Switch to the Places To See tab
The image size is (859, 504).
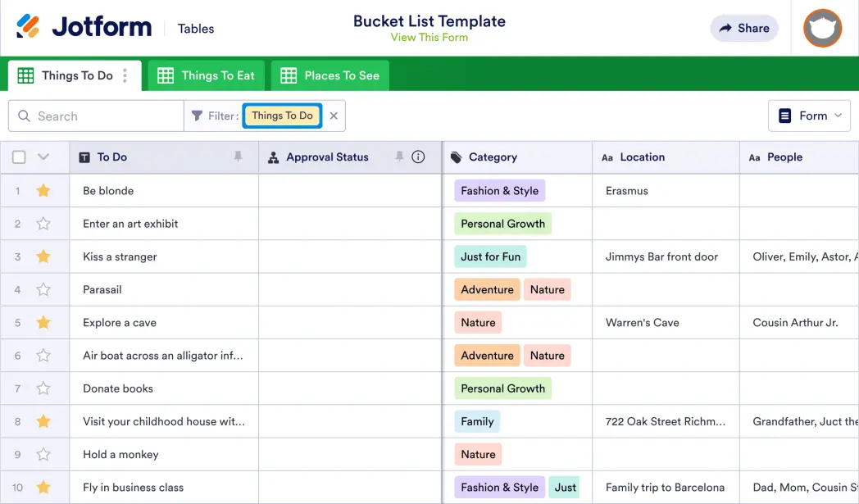(x=330, y=75)
